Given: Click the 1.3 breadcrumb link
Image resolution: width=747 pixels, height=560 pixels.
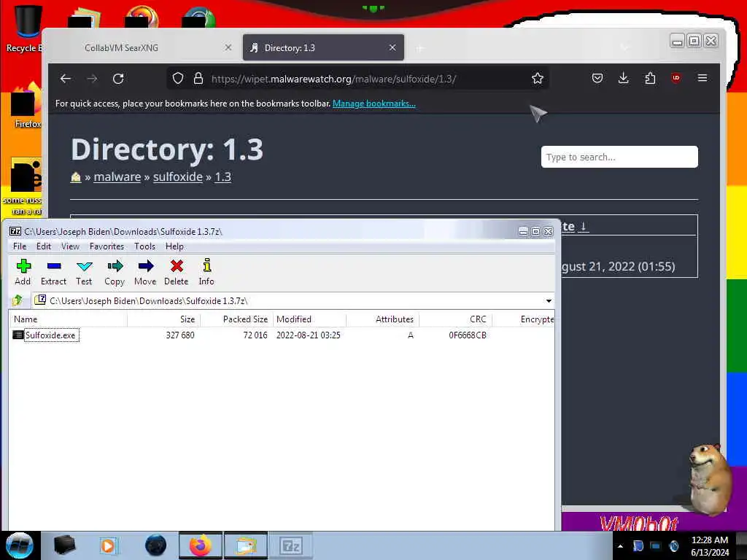Looking at the screenshot, I should 222,176.
